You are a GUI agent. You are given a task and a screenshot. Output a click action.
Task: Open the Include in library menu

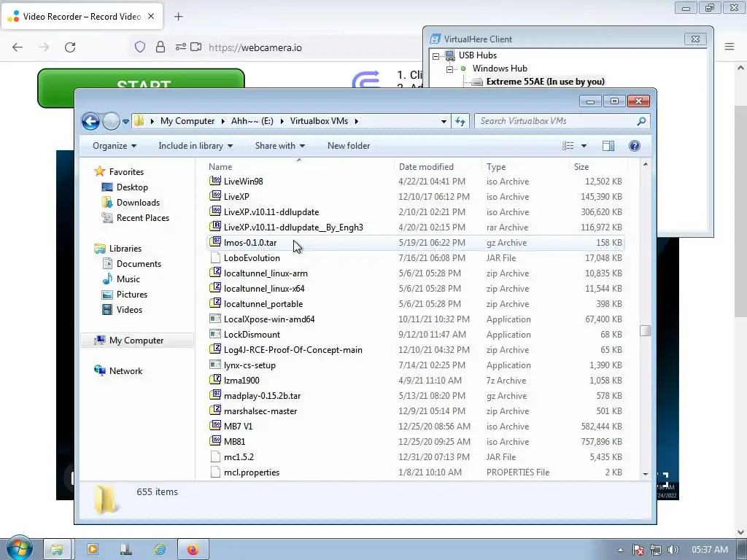pos(196,146)
